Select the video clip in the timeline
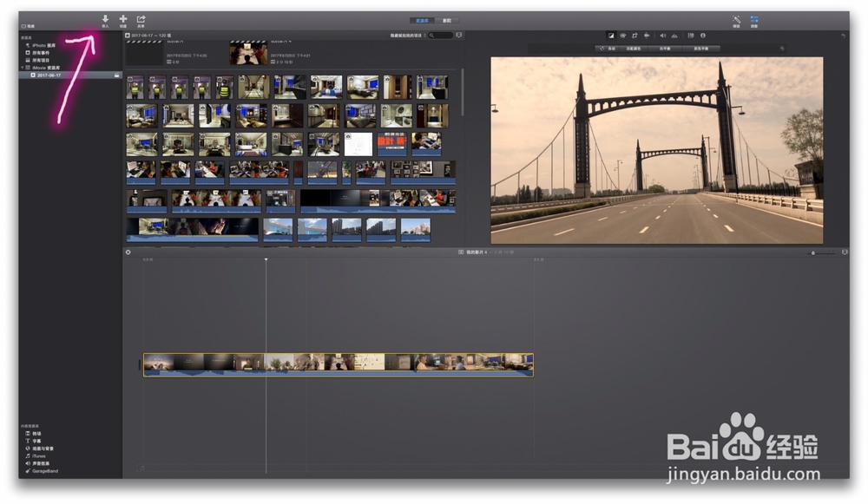Image resolution: width=868 pixels, height=504 pixels. pyautogui.click(x=339, y=365)
